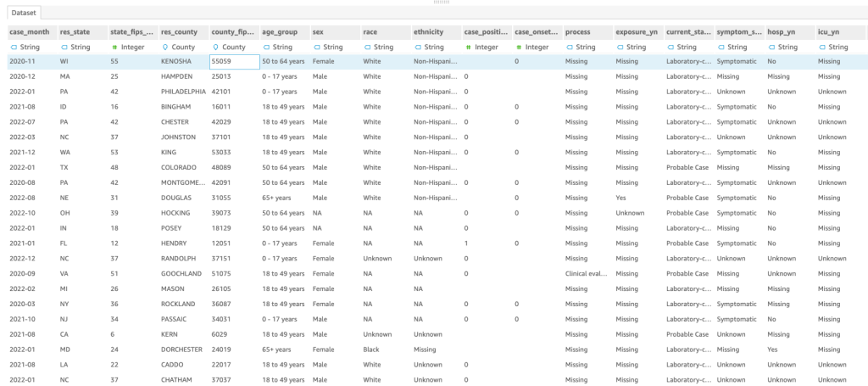The image size is (868, 386).
Task: Click the Integer hash icon under state_fips
Action: pyautogui.click(x=114, y=47)
